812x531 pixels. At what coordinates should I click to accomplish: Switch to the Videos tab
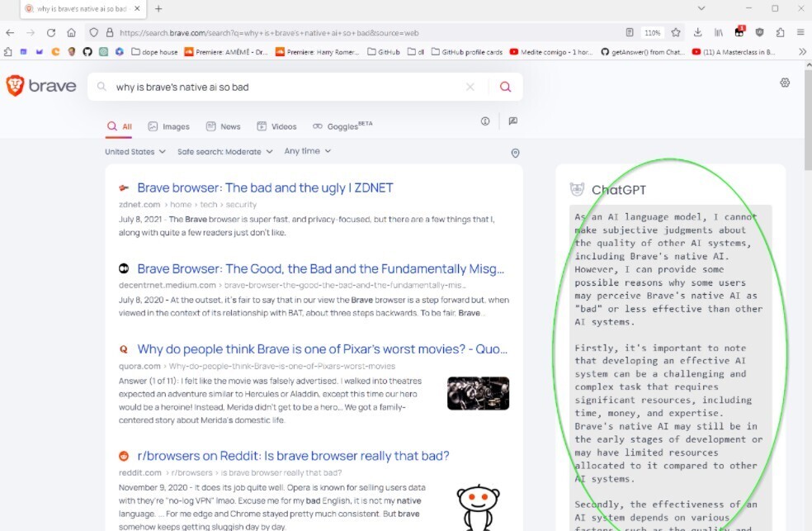point(276,126)
